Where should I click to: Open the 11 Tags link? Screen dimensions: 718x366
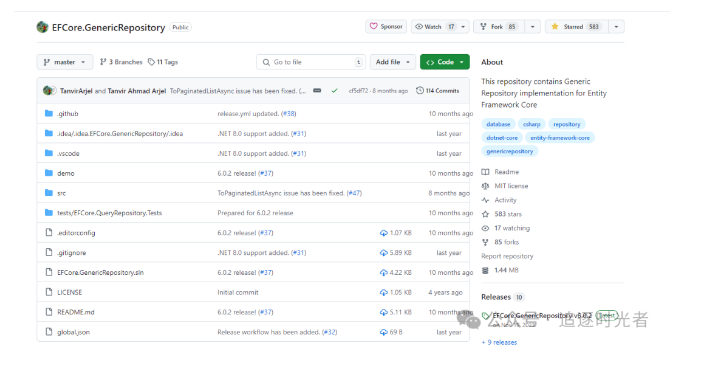point(163,62)
